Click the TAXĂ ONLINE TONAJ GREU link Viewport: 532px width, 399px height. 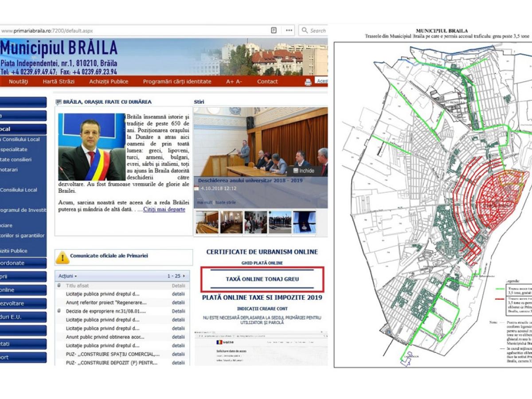(262, 279)
